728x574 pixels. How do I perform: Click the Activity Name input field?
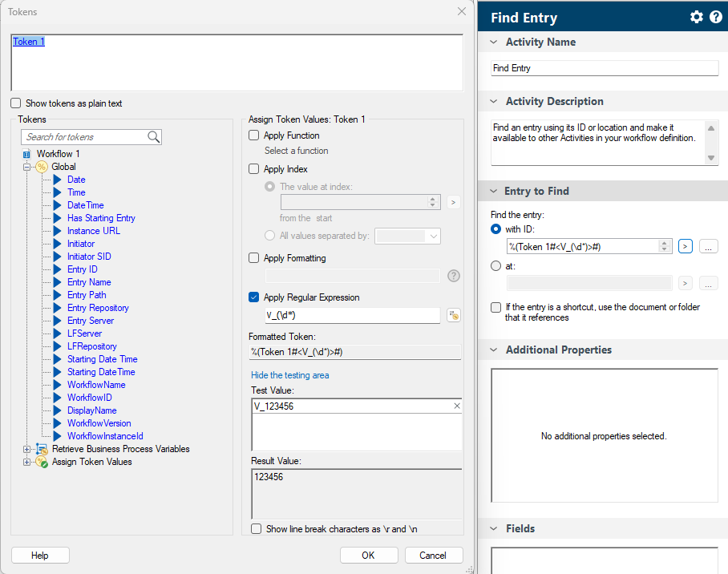coord(604,68)
